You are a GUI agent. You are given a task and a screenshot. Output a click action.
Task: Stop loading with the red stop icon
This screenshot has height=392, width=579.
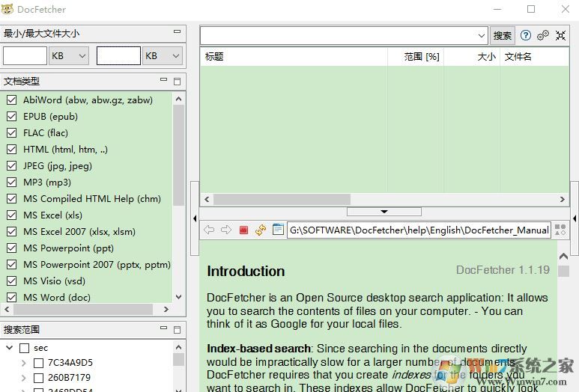coord(243,230)
